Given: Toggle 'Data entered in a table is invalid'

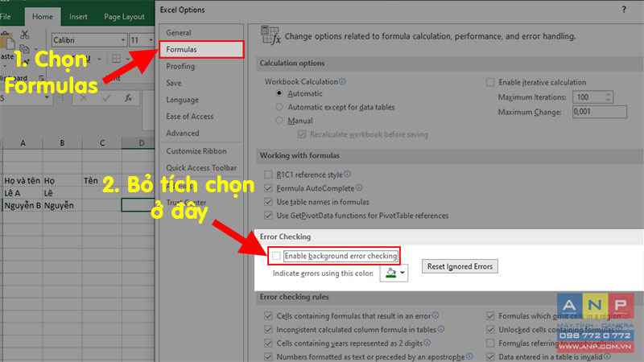Looking at the screenshot, I should pyautogui.click(x=490, y=356).
